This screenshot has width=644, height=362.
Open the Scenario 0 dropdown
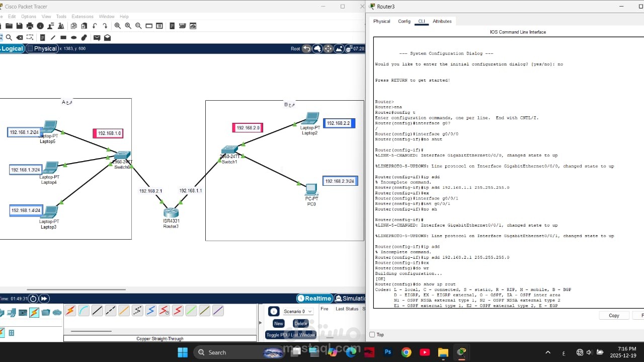click(x=297, y=312)
